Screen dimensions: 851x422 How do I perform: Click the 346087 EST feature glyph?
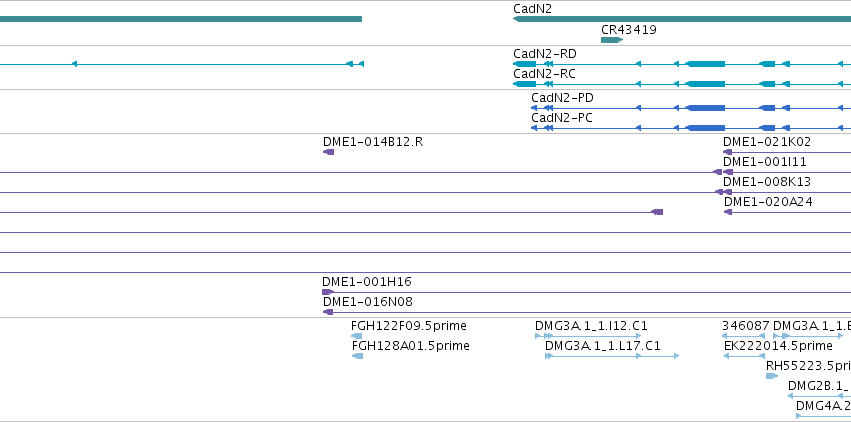[x=743, y=336]
